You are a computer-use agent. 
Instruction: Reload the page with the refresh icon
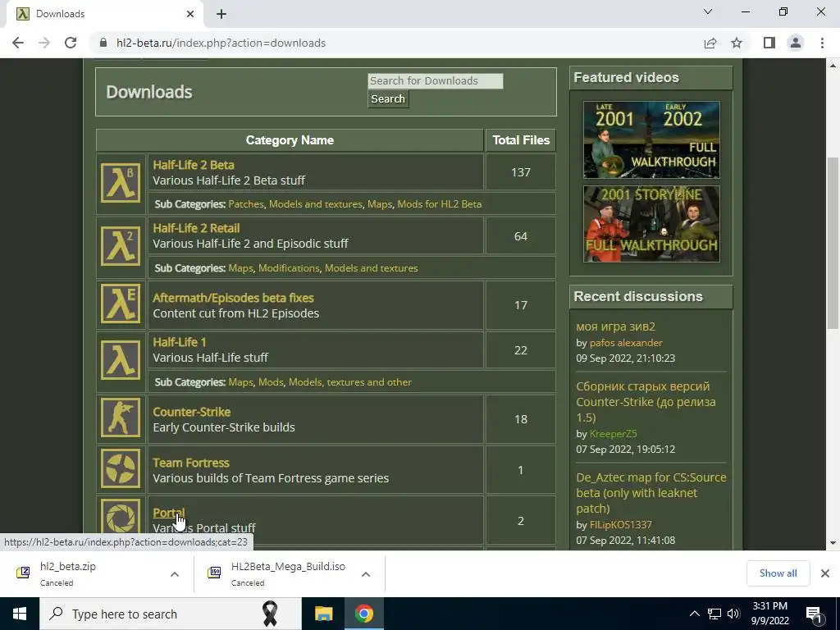(x=71, y=43)
